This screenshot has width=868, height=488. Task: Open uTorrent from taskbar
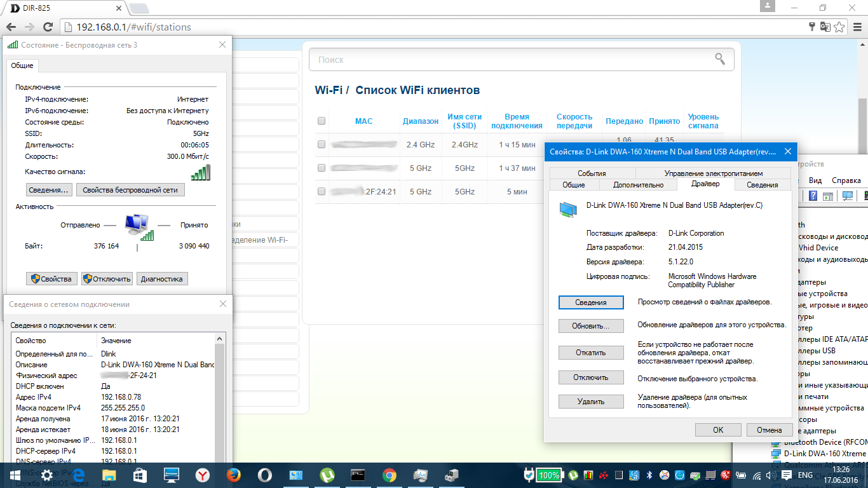click(x=327, y=475)
